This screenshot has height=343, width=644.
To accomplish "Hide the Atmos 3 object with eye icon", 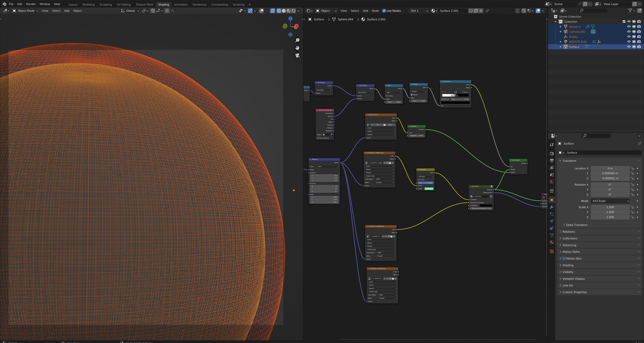I will point(629,27).
